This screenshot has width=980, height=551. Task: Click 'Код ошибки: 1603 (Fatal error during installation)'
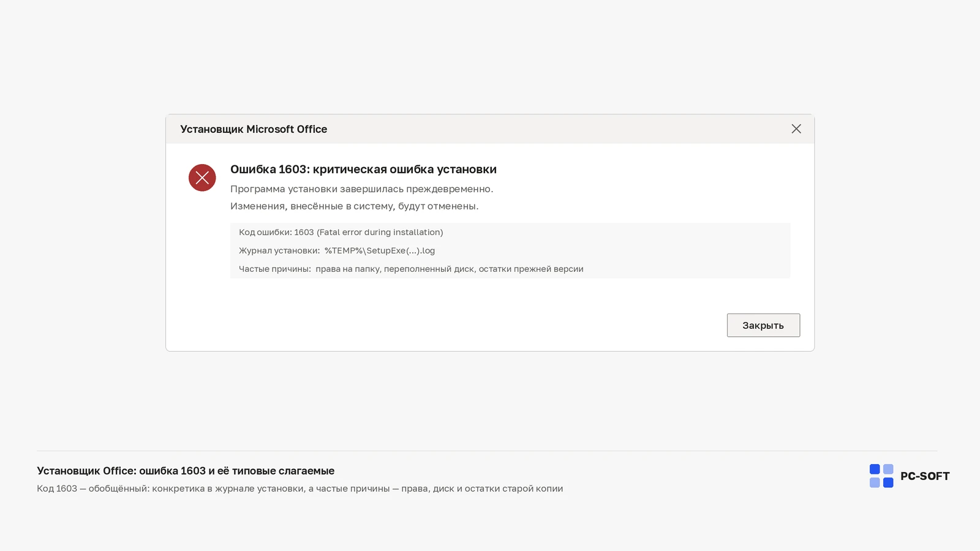[341, 232]
